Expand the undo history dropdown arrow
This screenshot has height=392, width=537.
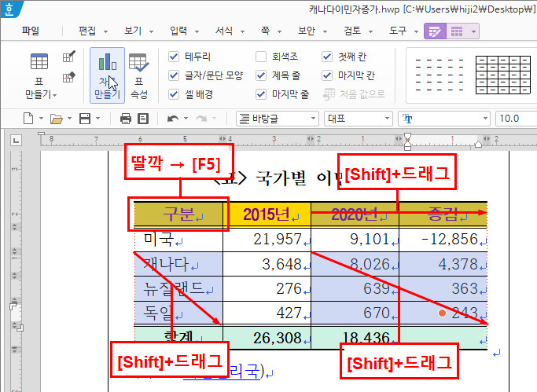186,119
